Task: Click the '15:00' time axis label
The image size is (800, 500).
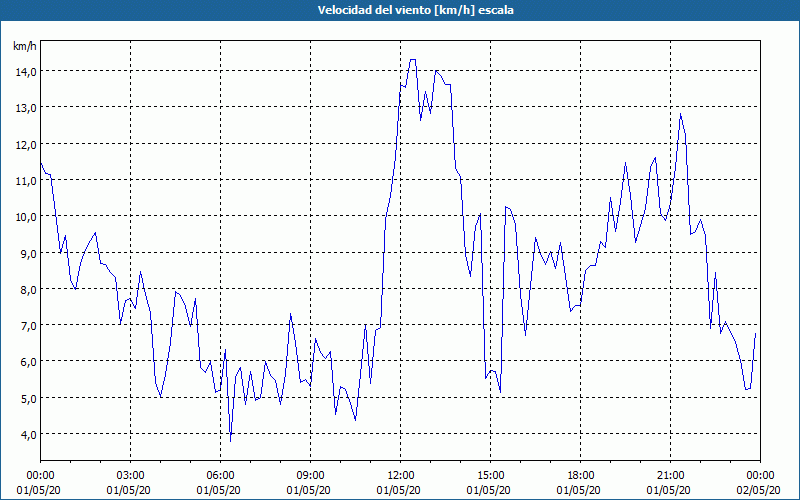Action: [x=490, y=476]
